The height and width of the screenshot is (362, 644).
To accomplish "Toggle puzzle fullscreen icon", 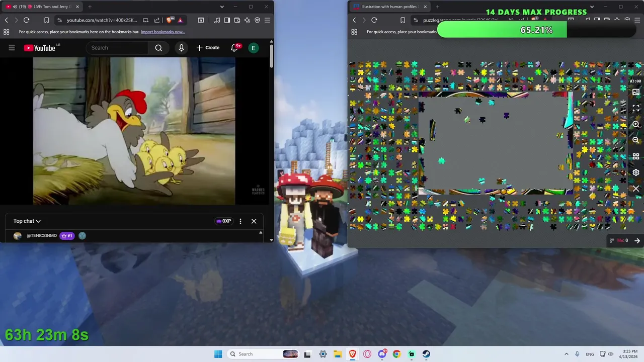I will coord(636,108).
